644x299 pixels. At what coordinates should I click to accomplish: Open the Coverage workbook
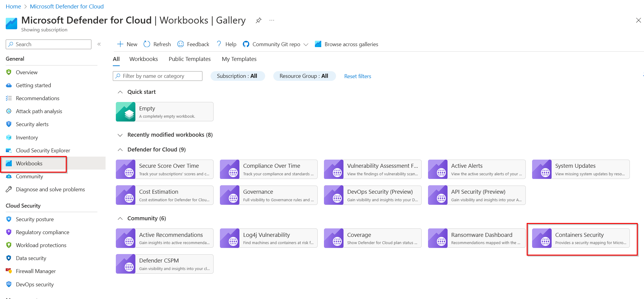click(x=373, y=238)
